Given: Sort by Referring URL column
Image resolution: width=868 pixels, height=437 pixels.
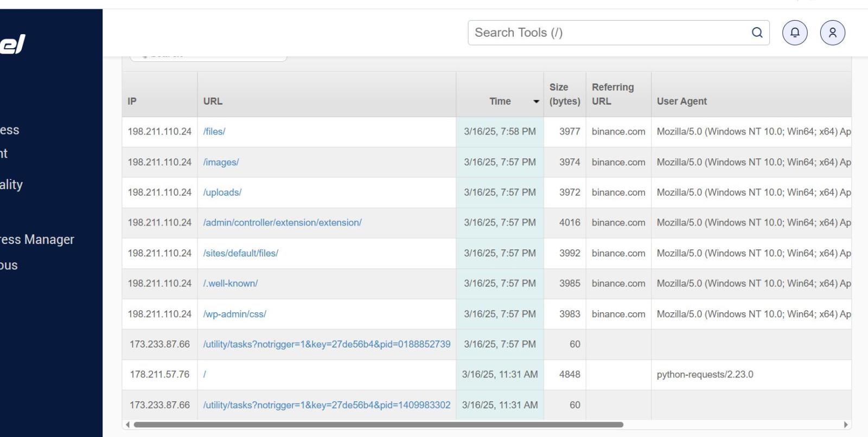Looking at the screenshot, I should coord(612,94).
